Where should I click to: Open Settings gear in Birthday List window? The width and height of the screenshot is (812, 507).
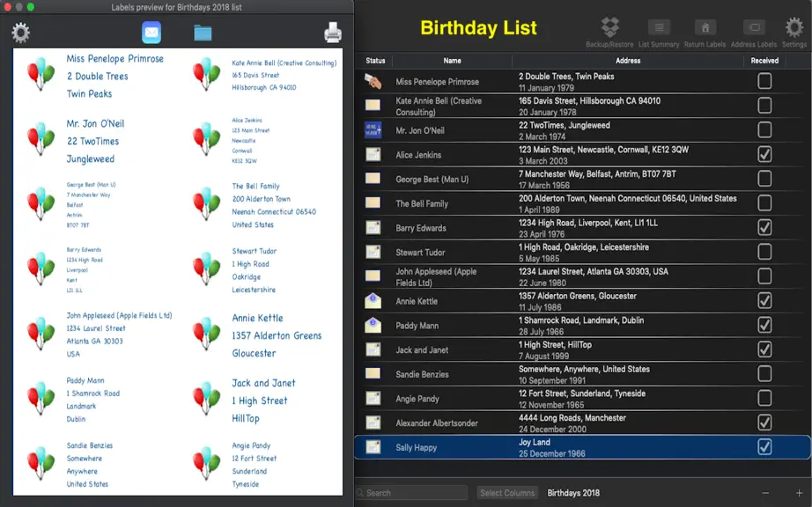[794, 32]
